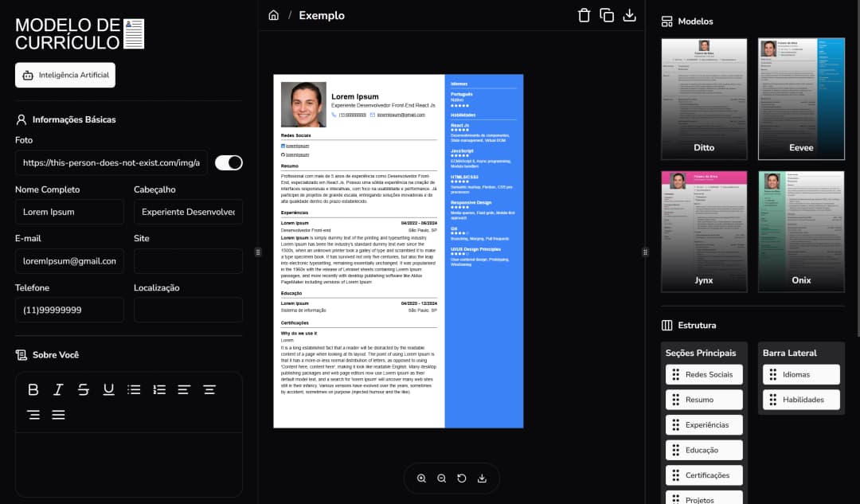
Task: Zoom in on the resume preview
Action: [422, 479]
